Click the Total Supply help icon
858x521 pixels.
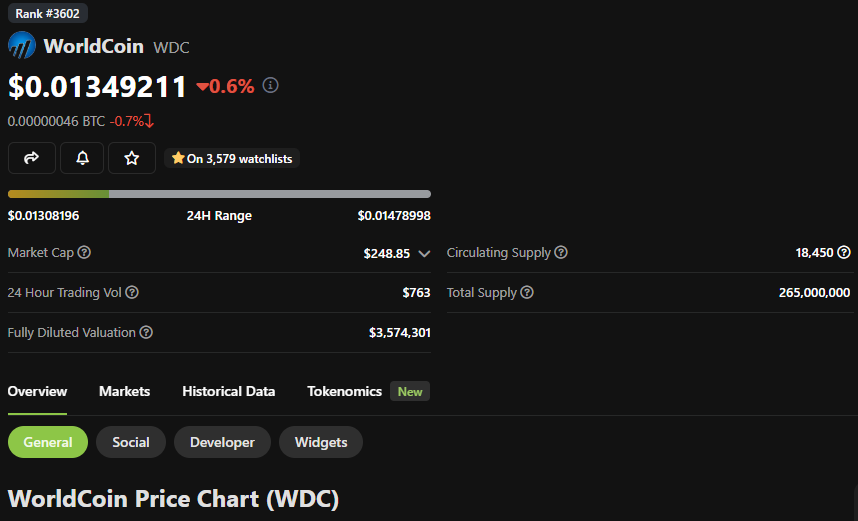(527, 293)
